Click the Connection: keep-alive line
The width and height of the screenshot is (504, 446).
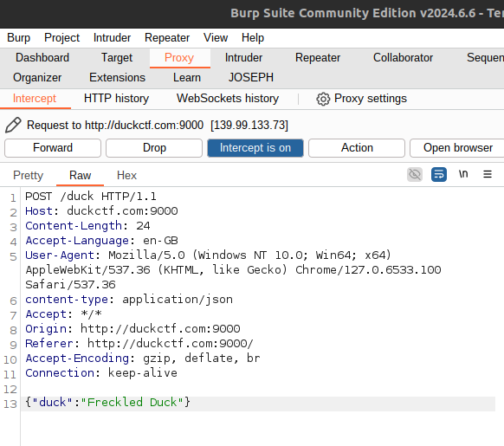pyautogui.click(x=101, y=373)
